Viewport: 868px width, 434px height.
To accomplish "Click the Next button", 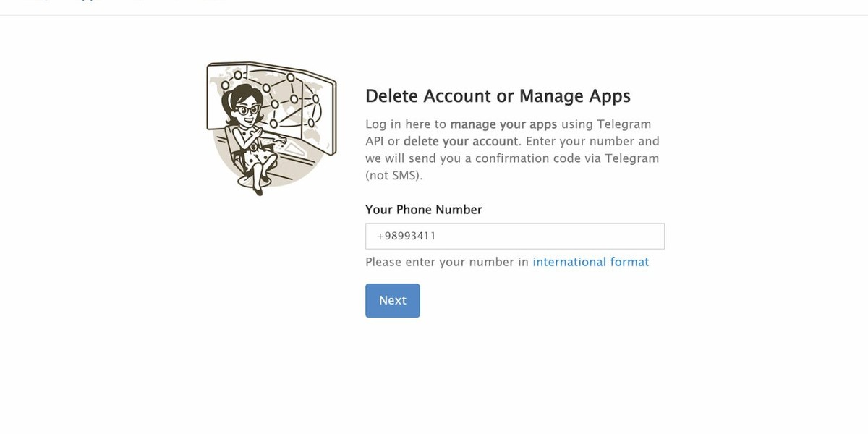I will (x=392, y=300).
